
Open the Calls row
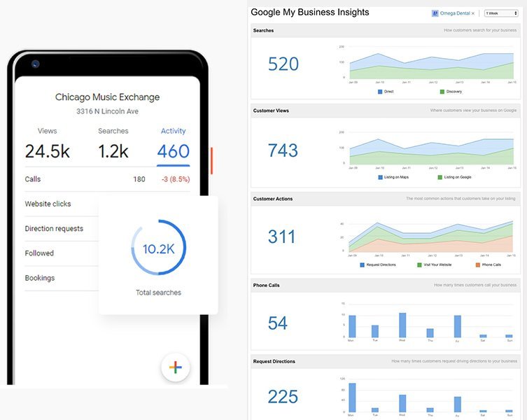point(108,179)
